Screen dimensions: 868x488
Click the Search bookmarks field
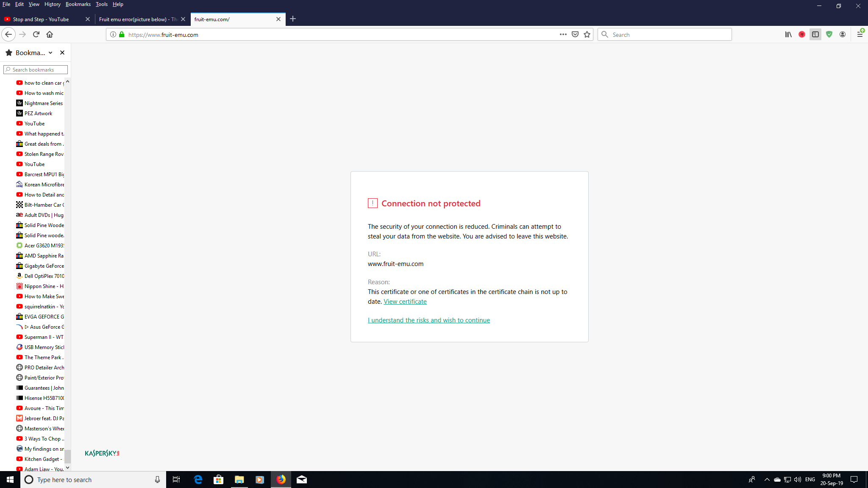click(x=36, y=69)
